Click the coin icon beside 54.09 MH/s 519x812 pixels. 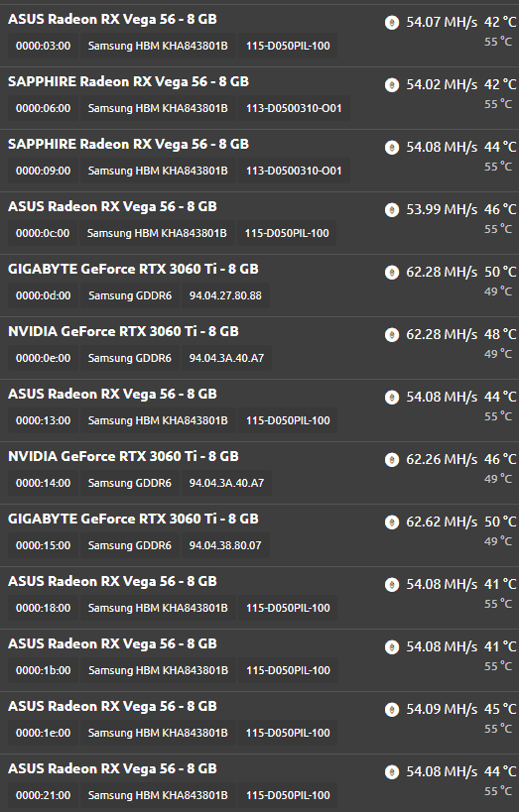392,710
